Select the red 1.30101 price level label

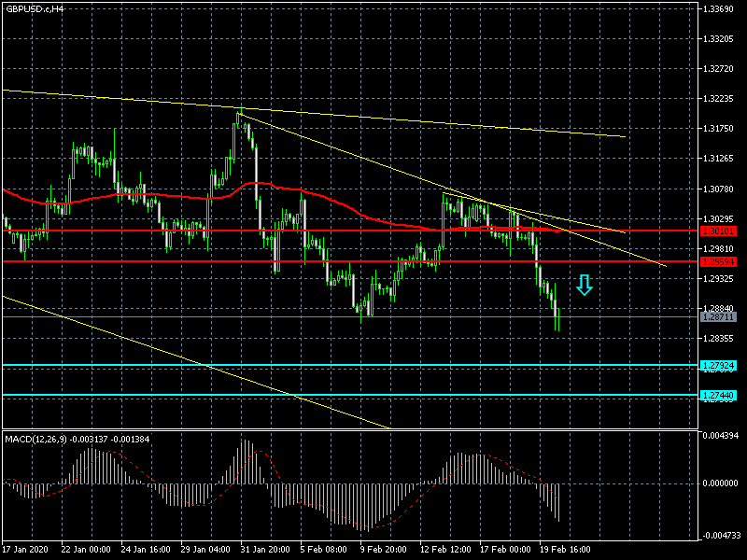point(718,231)
